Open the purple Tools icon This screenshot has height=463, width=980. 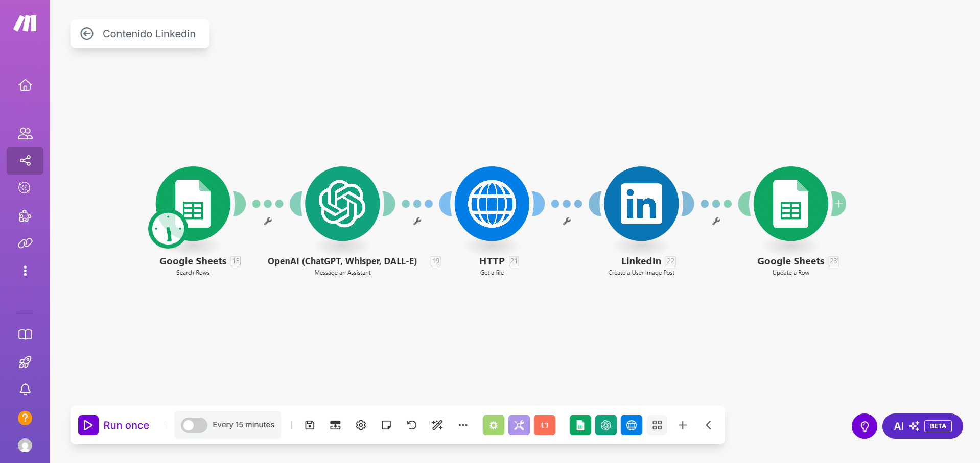[519, 425]
